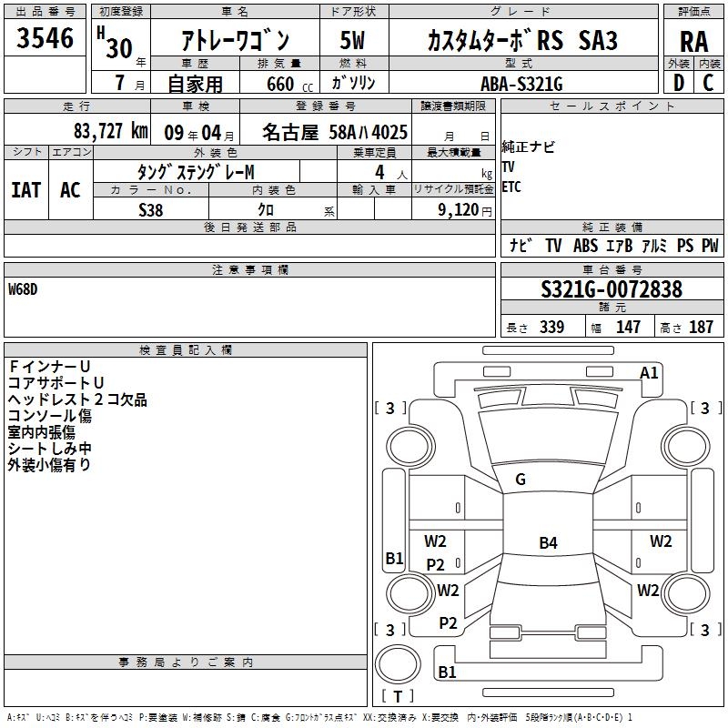
Task: Select PW in the equipment row
Action: (710, 246)
